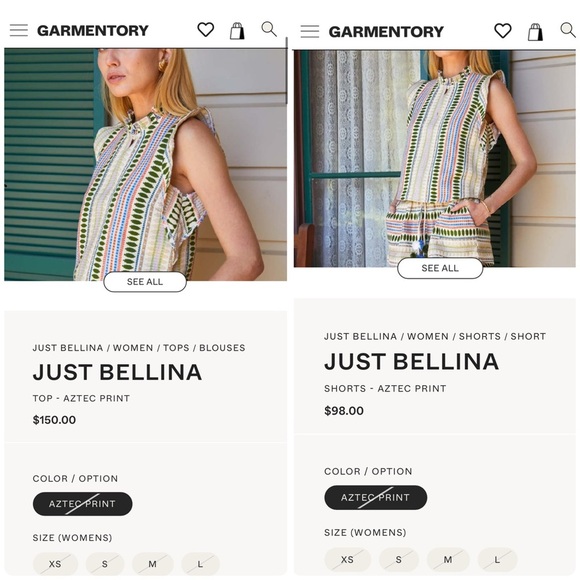Select size M for the top
The height and width of the screenshot is (580, 580).
click(x=152, y=564)
